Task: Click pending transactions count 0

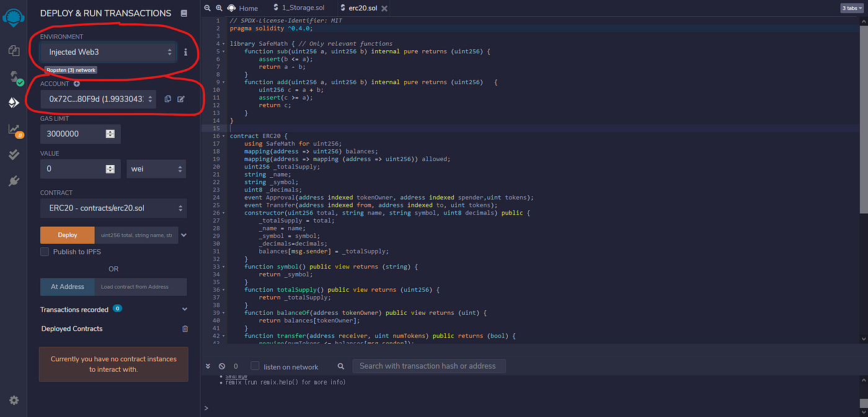Action: (236, 366)
